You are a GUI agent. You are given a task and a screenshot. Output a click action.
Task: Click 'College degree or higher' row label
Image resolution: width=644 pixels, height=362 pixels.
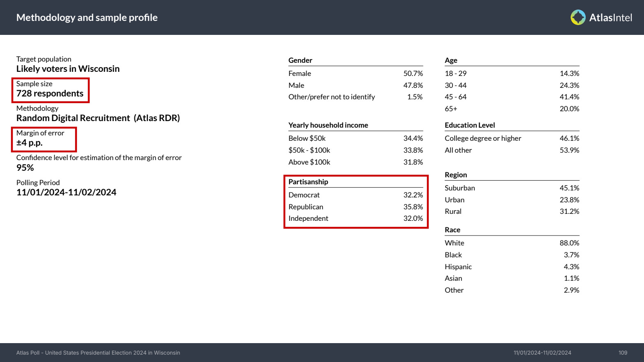coord(483,138)
